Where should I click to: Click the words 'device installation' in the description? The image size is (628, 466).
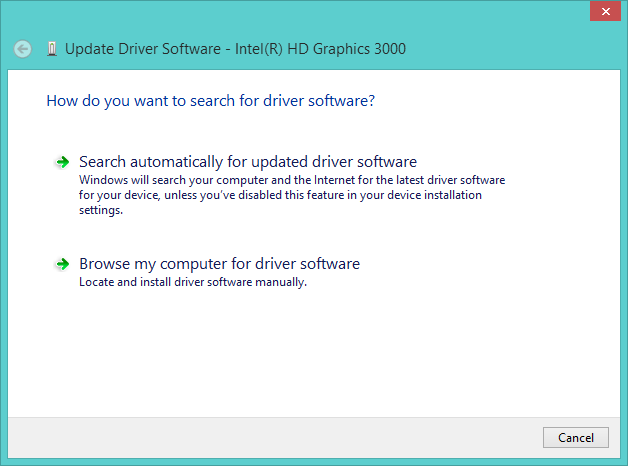[x=435, y=195]
